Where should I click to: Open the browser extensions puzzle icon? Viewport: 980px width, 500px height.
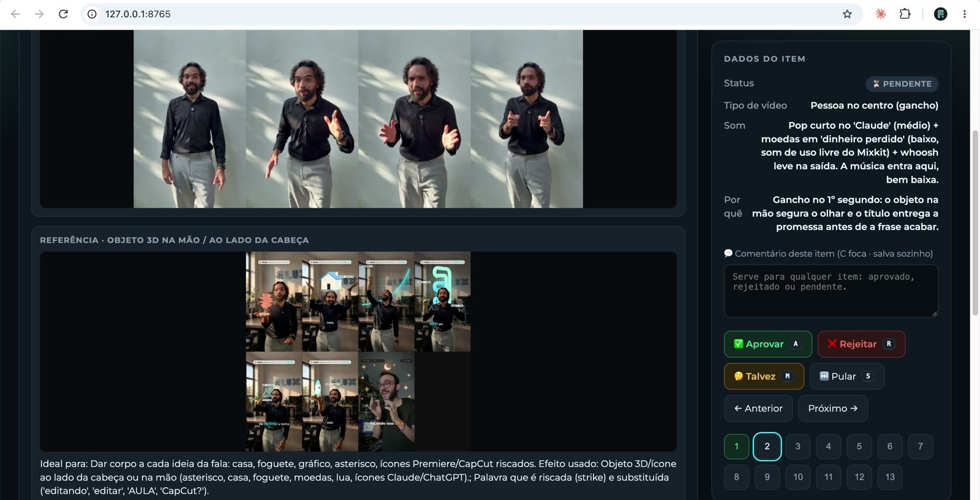905,14
